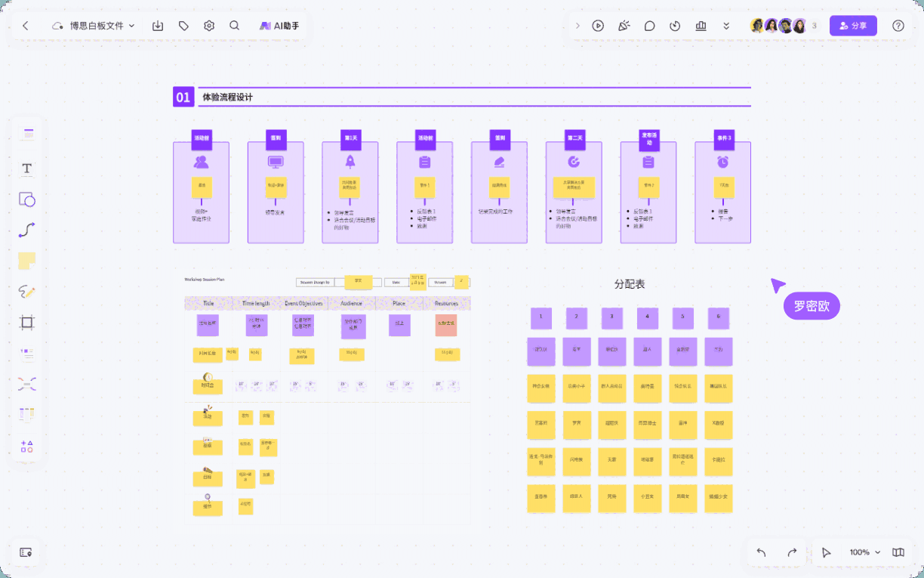Pick the Sticky note tool
924x578 pixels.
coord(26,260)
